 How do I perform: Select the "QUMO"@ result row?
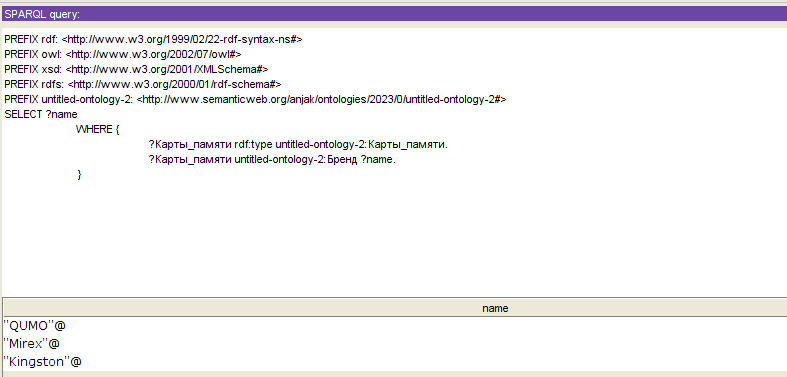coord(395,326)
